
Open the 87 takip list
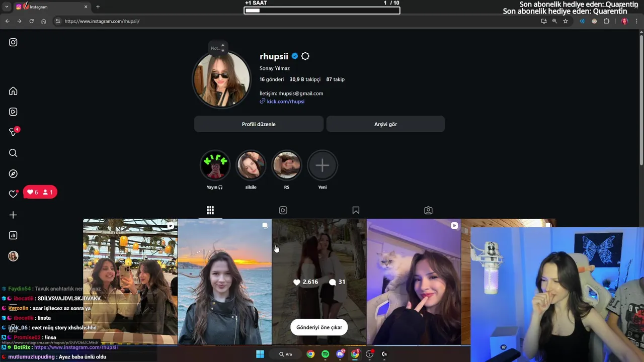335,79
